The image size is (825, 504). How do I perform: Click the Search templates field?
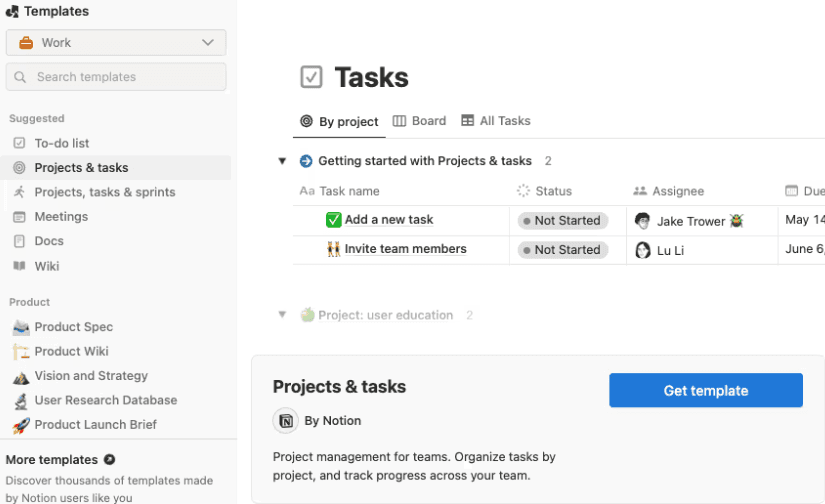(116, 77)
